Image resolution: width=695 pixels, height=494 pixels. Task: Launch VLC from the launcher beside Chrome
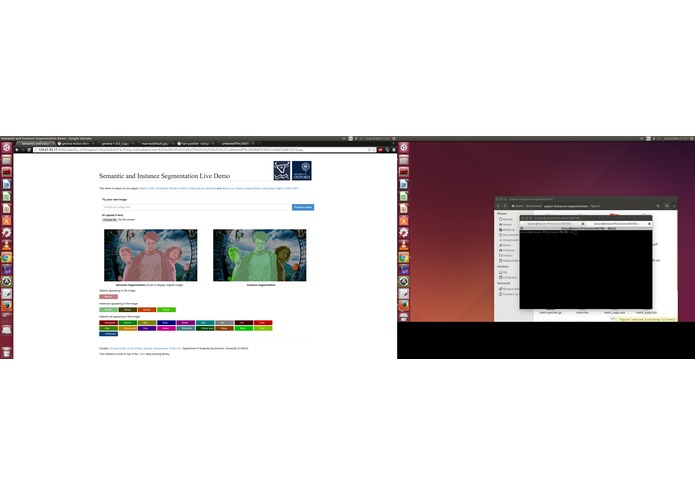(x=6, y=245)
